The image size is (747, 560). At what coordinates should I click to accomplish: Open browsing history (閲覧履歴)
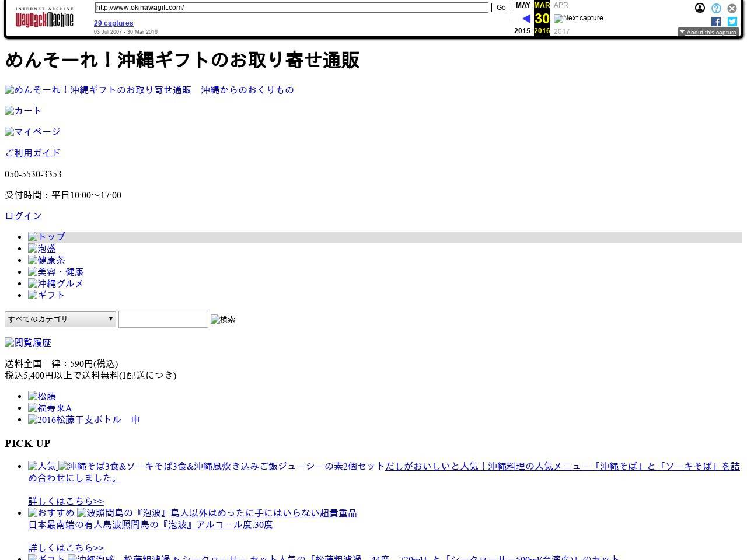point(27,342)
